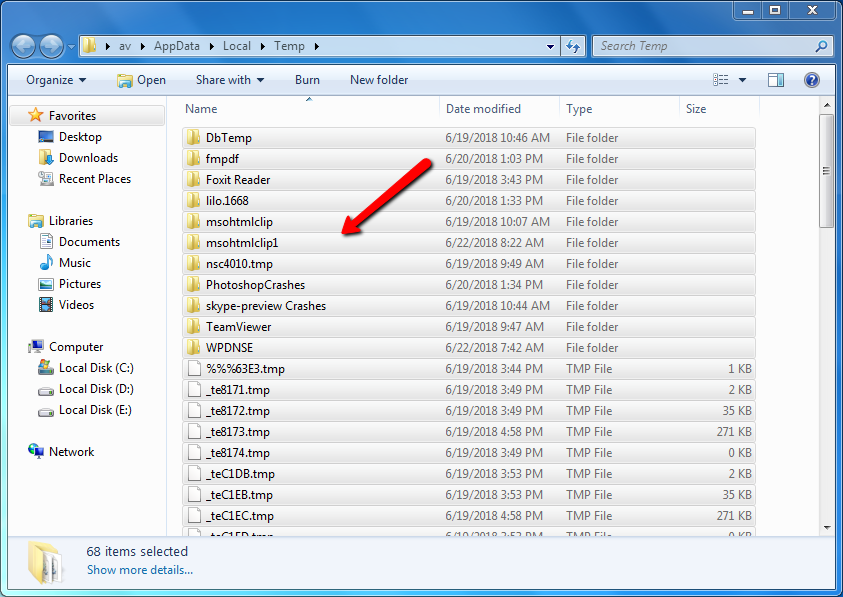Click inside the Search Temp field
This screenshot has height=597, width=843.
pyautogui.click(x=703, y=46)
